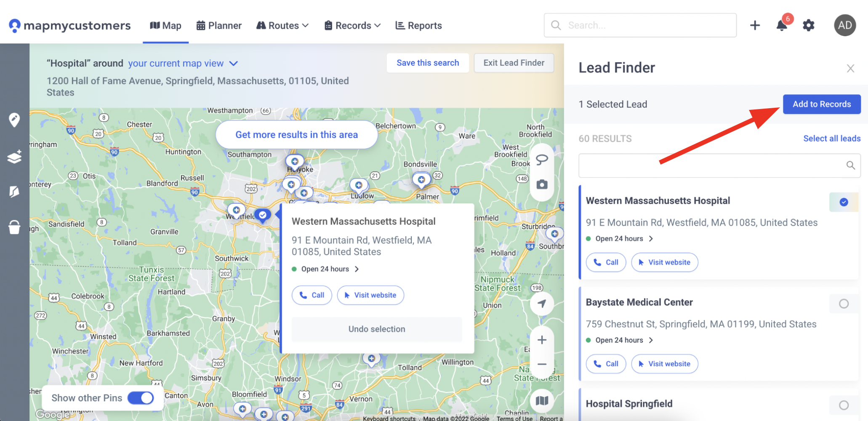Click Exit Lead Finder
This screenshot has width=868, height=421.
pos(514,63)
